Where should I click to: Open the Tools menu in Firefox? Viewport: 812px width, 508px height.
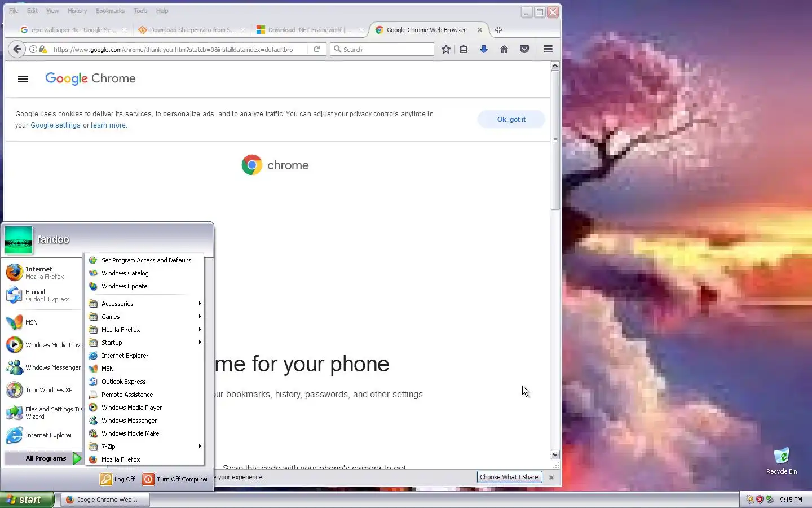click(140, 11)
